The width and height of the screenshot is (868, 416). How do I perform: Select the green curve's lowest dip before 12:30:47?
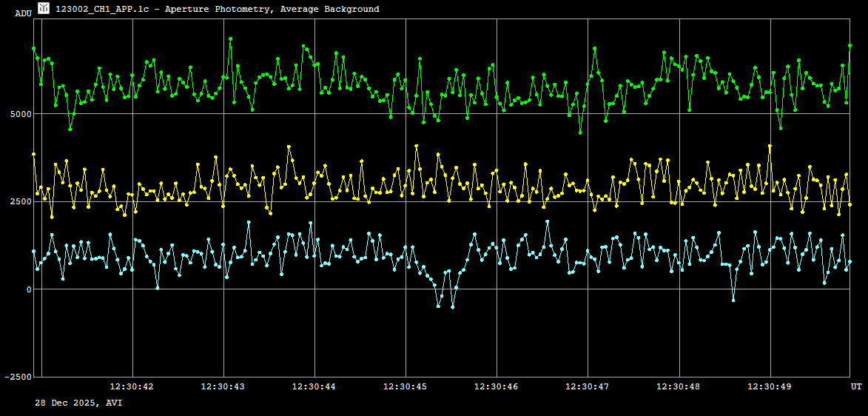coord(580,132)
